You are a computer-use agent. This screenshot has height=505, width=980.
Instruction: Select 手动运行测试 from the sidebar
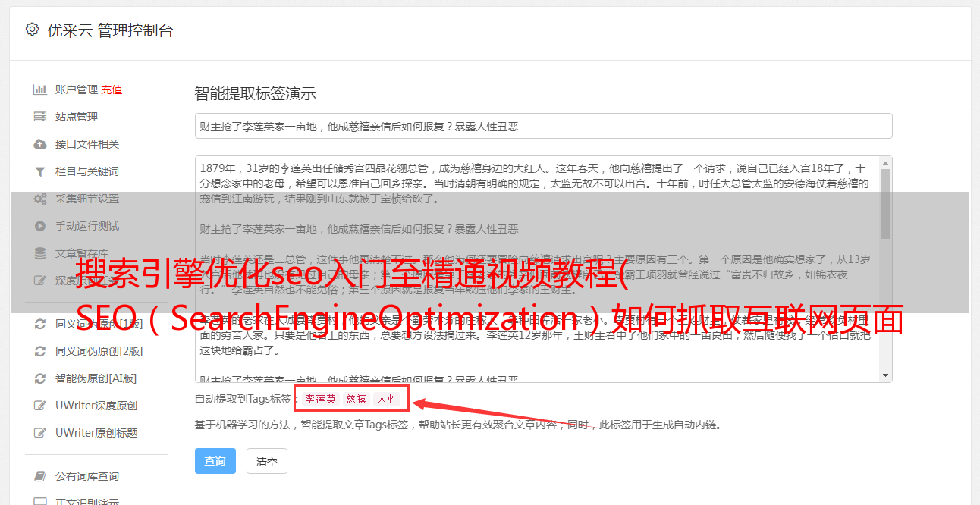click(x=87, y=226)
